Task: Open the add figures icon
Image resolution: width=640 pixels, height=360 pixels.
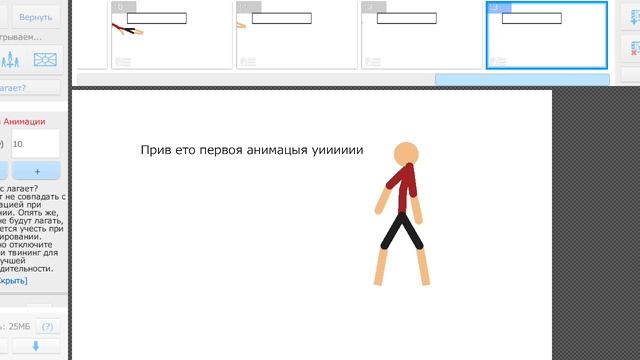Action: [10, 60]
